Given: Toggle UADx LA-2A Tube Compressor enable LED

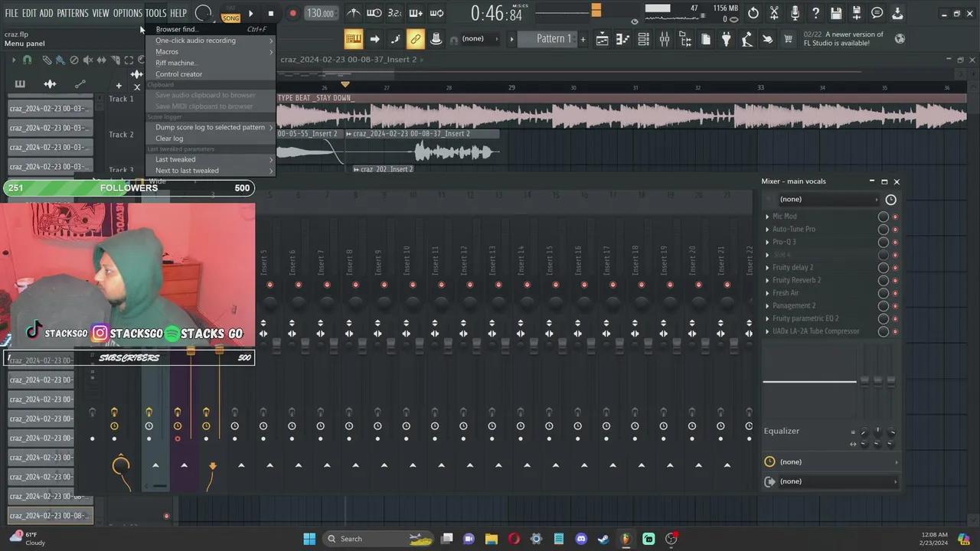Looking at the screenshot, I should pyautogui.click(x=895, y=331).
